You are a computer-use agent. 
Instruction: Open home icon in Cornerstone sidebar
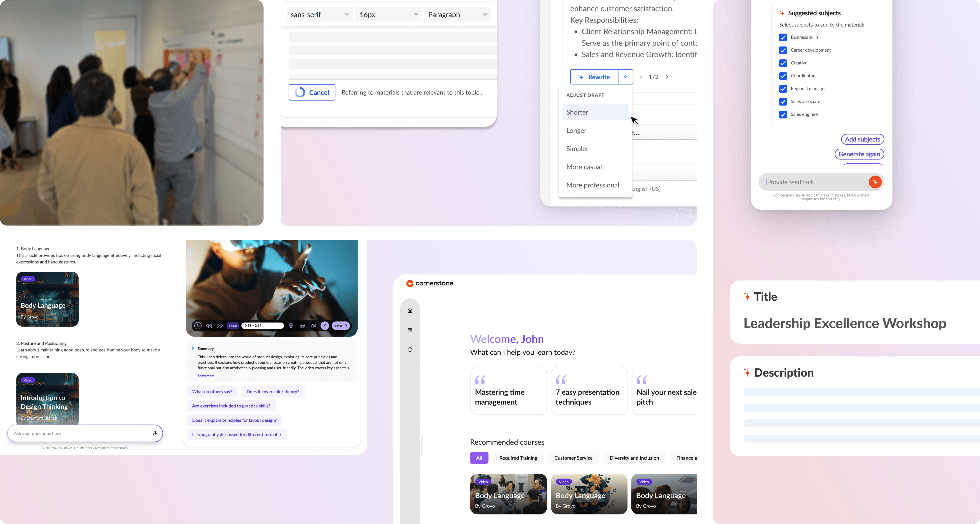[x=410, y=311]
